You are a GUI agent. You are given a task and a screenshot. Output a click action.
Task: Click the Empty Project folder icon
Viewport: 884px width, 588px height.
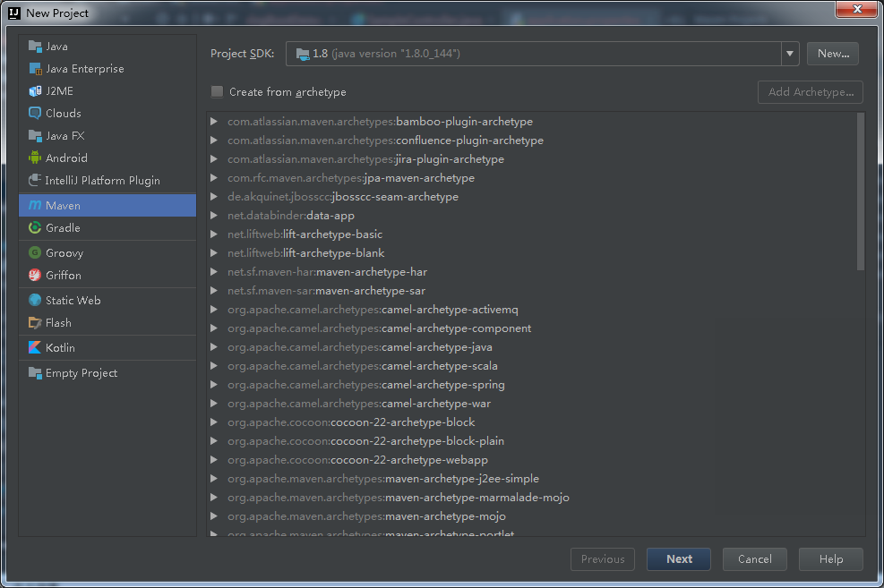coord(35,373)
